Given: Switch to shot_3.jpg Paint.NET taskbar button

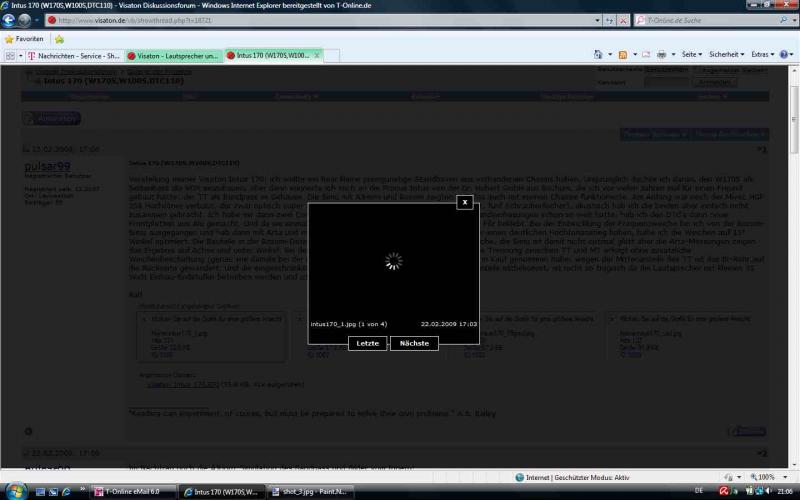Looking at the screenshot, I should click(x=311, y=492).
